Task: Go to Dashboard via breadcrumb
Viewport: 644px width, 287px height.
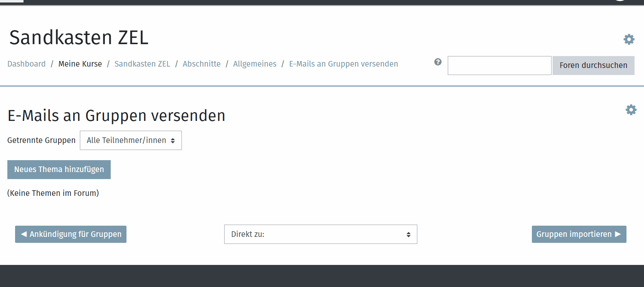Action: click(x=27, y=64)
